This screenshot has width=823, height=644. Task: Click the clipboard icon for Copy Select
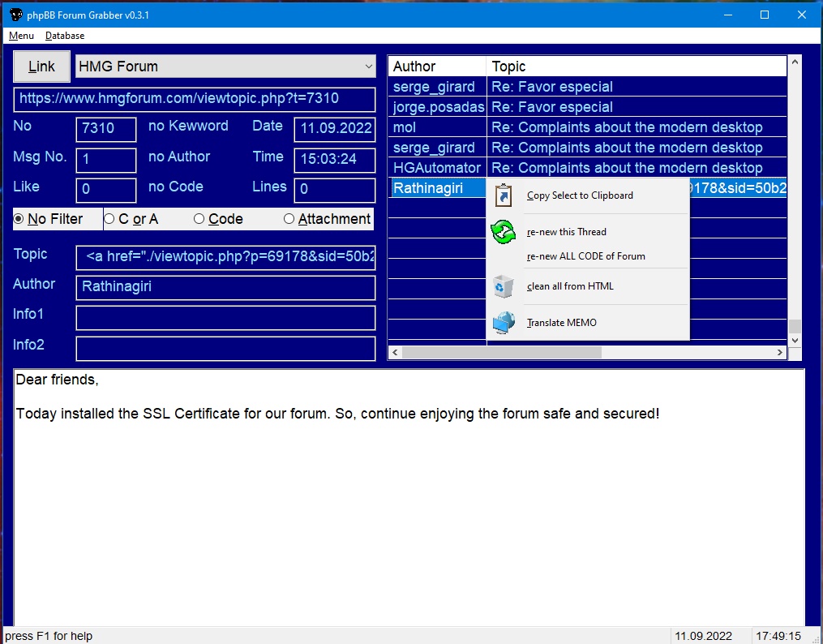pyautogui.click(x=504, y=195)
